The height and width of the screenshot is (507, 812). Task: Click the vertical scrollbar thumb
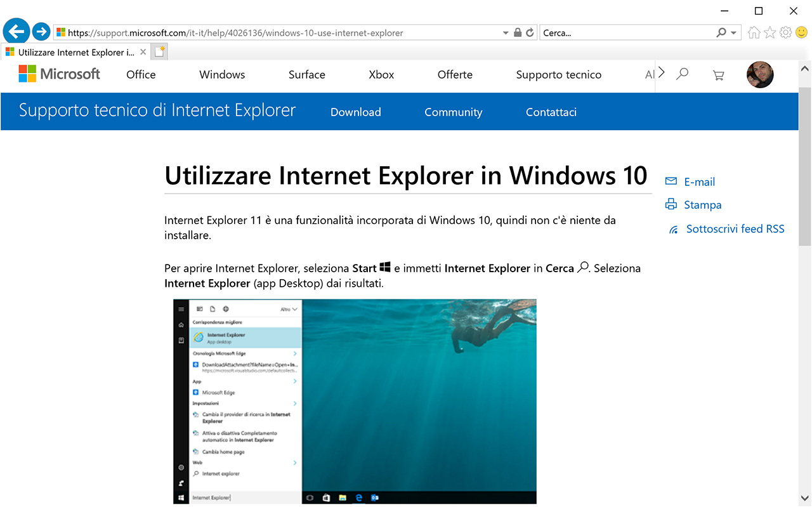(x=805, y=166)
